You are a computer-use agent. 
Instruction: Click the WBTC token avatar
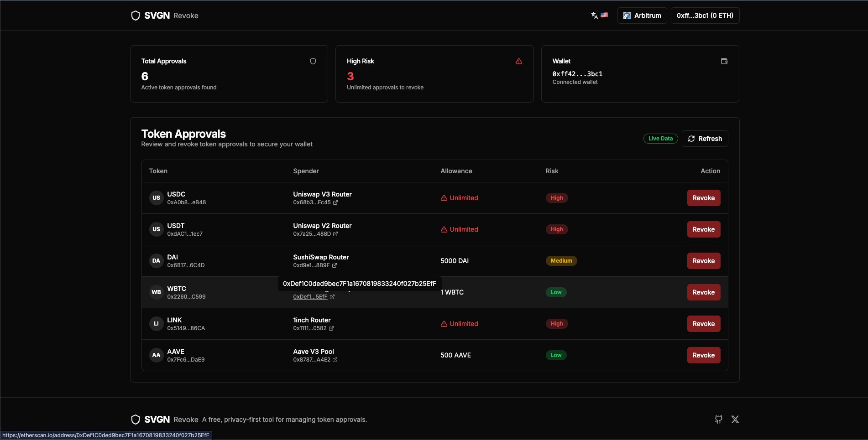tap(156, 292)
